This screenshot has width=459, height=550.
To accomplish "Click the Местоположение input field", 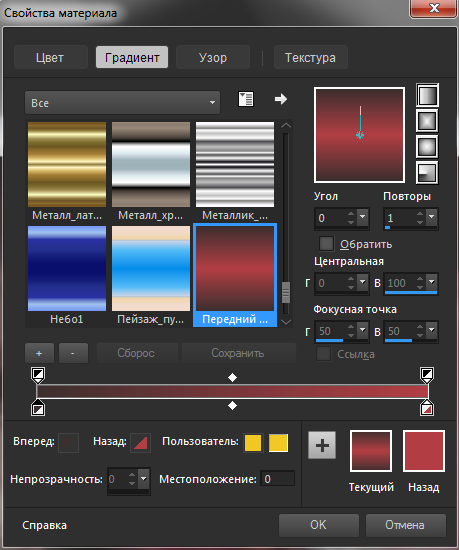I will click(x=277, y=479).
